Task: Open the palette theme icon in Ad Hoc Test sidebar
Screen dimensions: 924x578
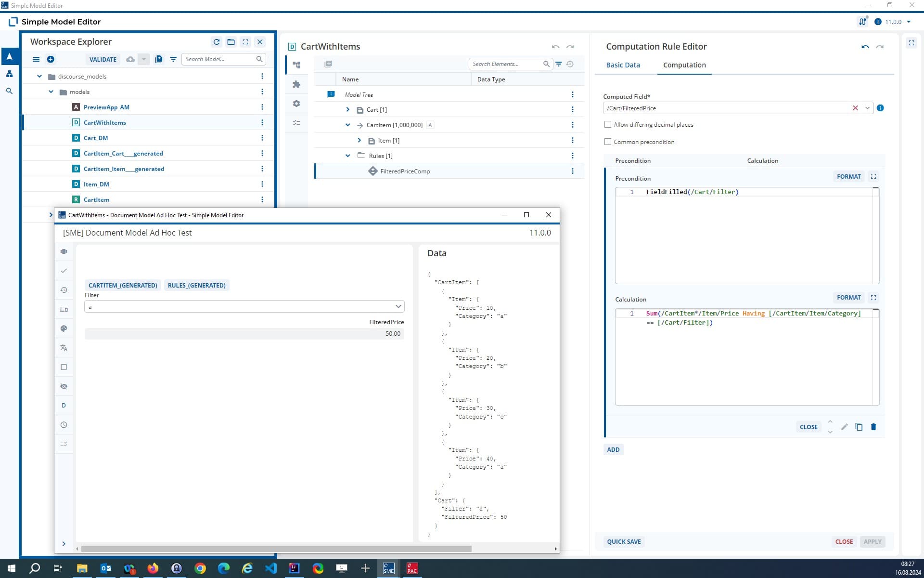Action: pos(64,328)
